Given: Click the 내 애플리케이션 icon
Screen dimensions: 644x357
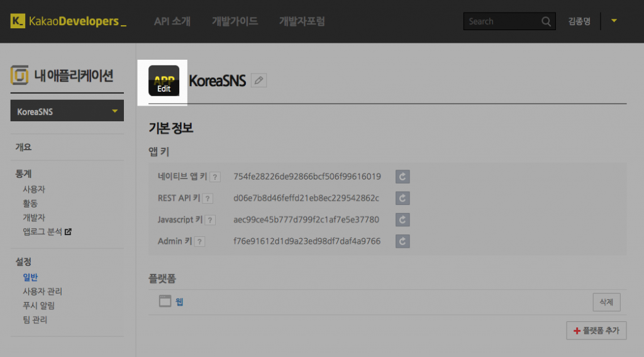Looking at the screenshot, I should click(19, 75).
